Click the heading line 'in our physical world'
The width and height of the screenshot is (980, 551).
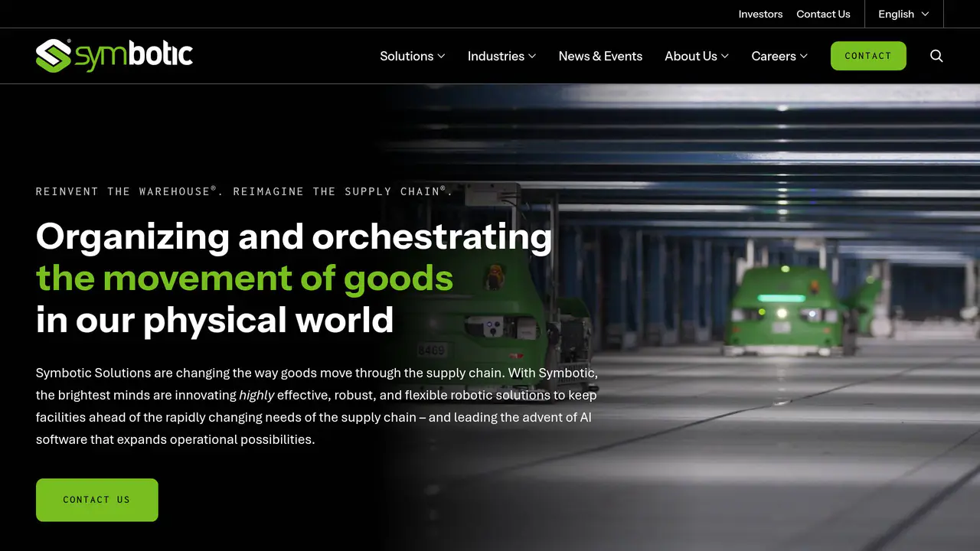pos(214,319)
